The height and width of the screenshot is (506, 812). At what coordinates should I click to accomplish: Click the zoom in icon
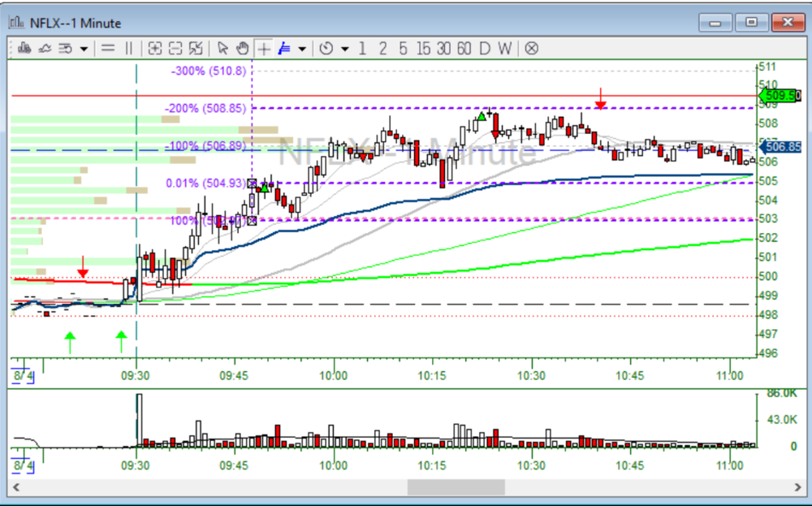155,49
